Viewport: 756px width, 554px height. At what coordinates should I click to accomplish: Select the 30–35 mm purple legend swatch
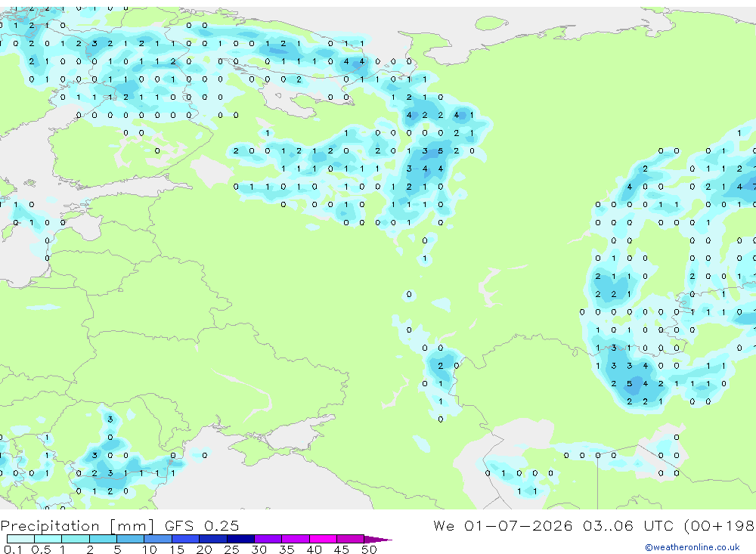tap(268, 539)
